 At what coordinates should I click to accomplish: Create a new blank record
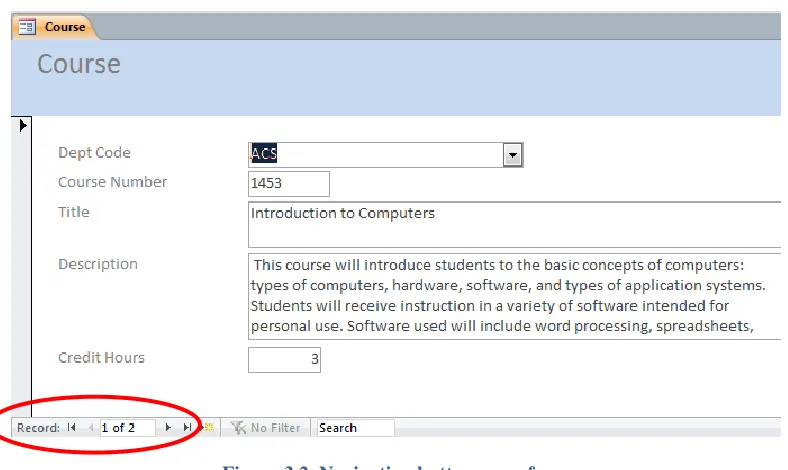208,427
